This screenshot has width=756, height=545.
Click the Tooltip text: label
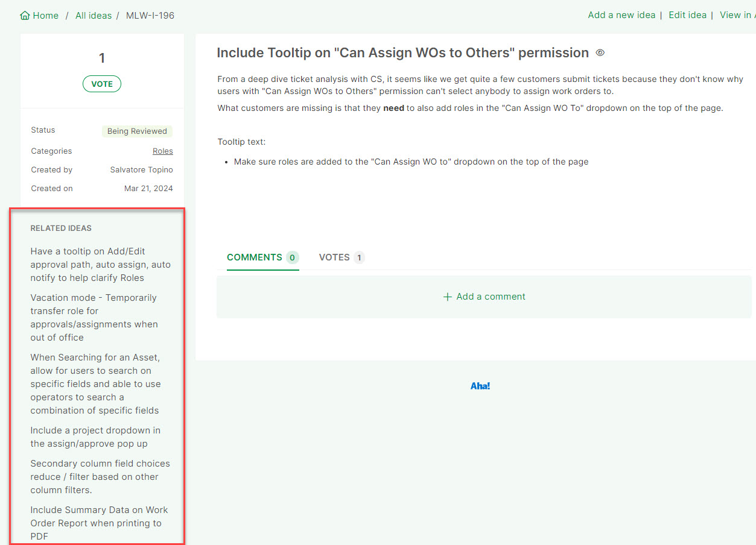241,142
